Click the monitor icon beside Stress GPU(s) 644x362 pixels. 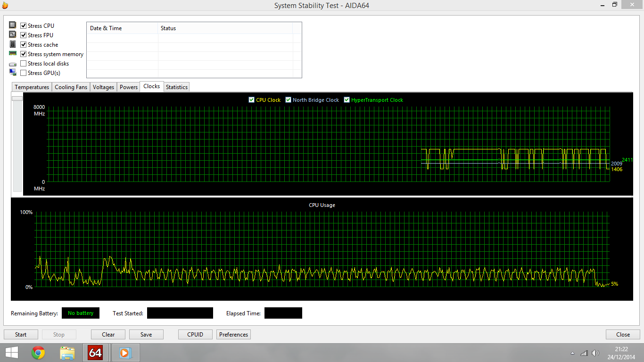click(13, 73)
